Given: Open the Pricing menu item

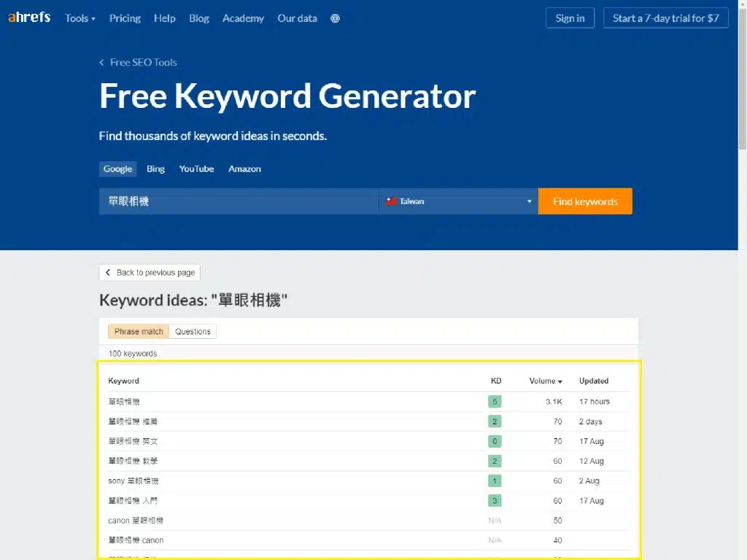Looking at the screenshot, I should tap(125, 18).
